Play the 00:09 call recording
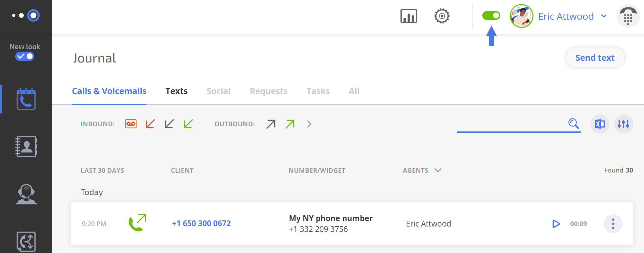Image resolution: width=644 pixels, height=253 pixels. pos(556,224)
